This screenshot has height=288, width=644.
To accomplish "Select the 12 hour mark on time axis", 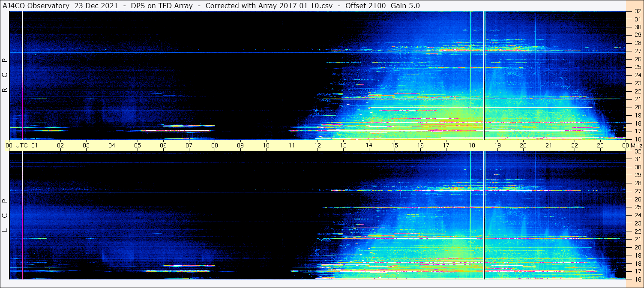I will point(318,145).
